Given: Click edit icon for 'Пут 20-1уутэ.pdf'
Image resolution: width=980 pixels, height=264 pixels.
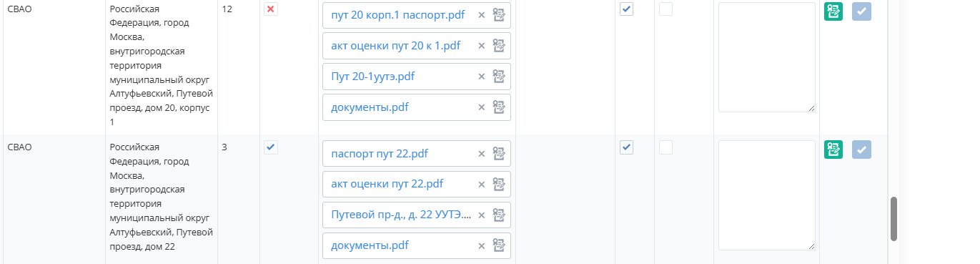Looking at the screenshot, I should pos(499,77).
